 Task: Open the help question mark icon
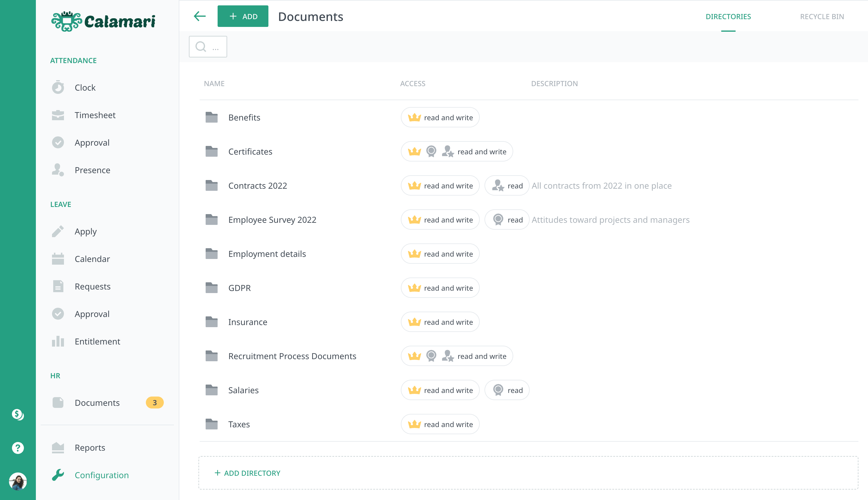(x=18, y=447)
